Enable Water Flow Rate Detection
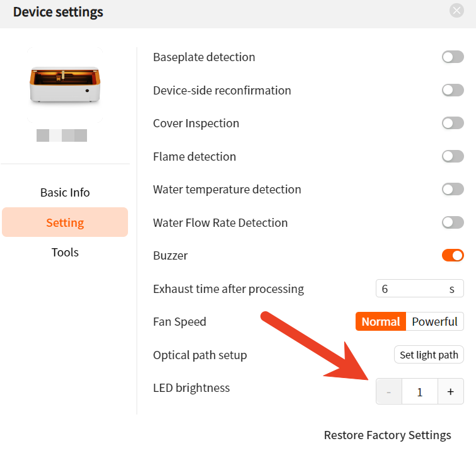The width and height of the screenshot is (476, 453). pyautogui.click(x=453, y=222)
